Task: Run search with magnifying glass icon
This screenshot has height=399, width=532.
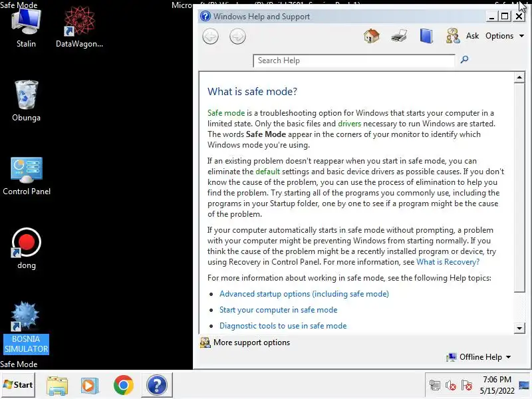Action: tap(464, 60)
